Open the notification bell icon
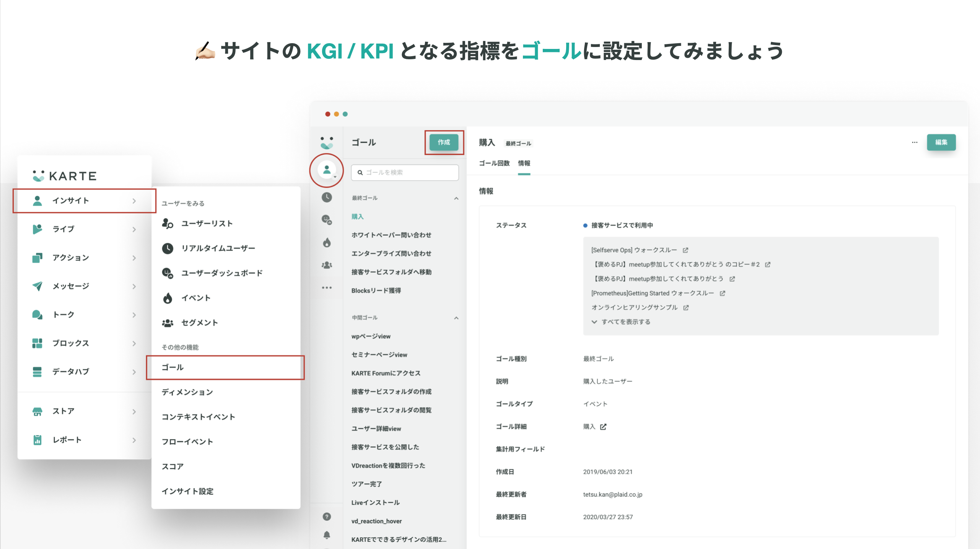The height and width of the screenshot is (549, 980). coord(327,535)
